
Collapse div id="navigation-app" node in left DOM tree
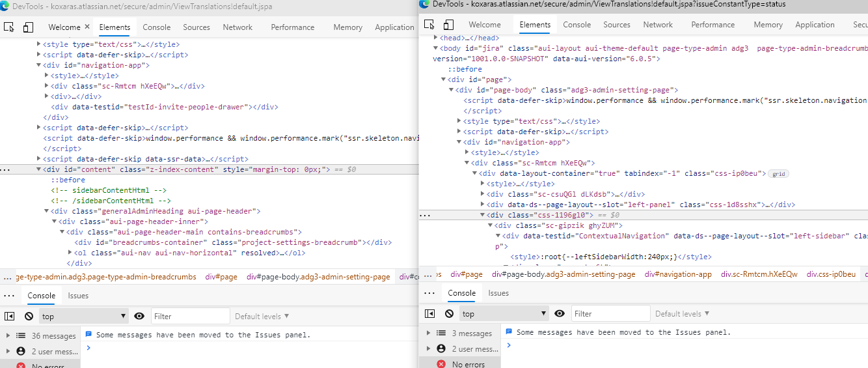click(x=39, y=65)
